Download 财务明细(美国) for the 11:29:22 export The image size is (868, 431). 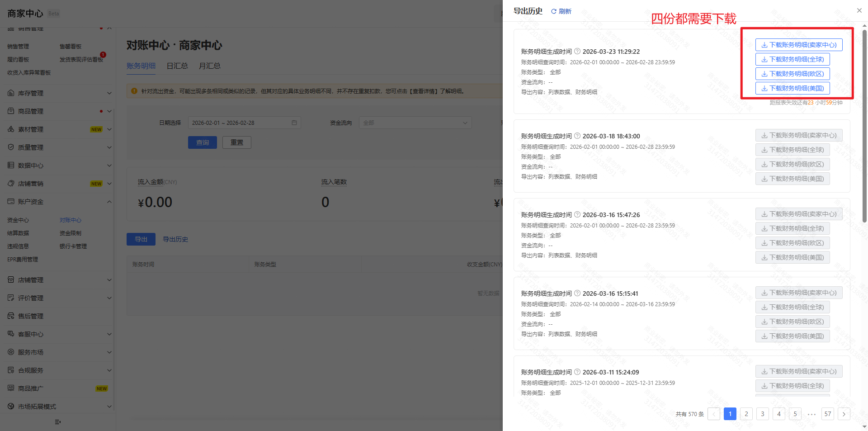click(792, 88)
